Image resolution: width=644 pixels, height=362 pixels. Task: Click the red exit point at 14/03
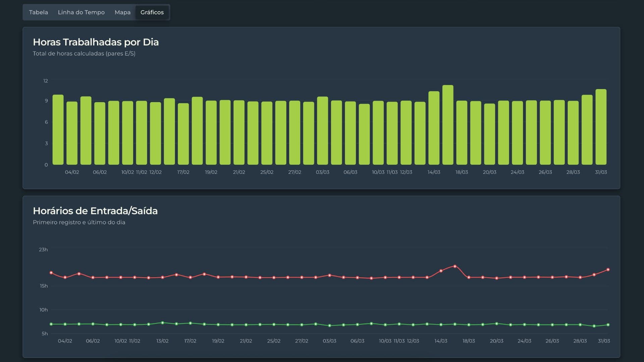point(441,271)
